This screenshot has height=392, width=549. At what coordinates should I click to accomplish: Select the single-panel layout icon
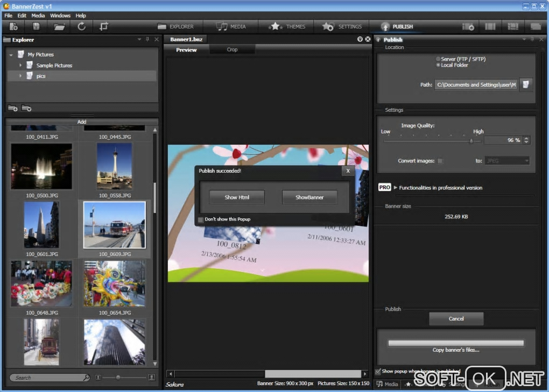[536, 26]
